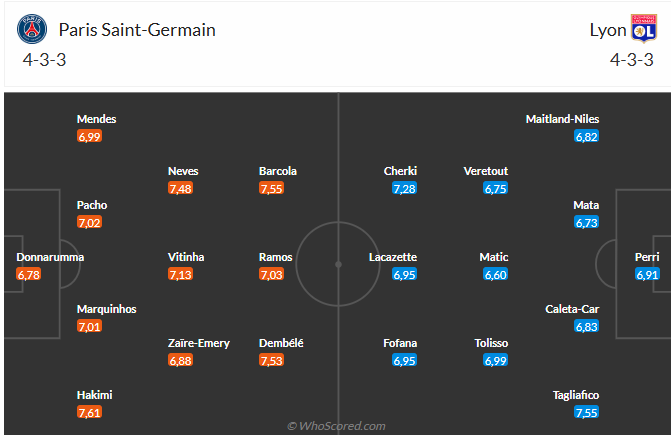Click Tolisso's 6,99 rating badge
Viewport: 671px width, 435px height.
click(496, 360)
